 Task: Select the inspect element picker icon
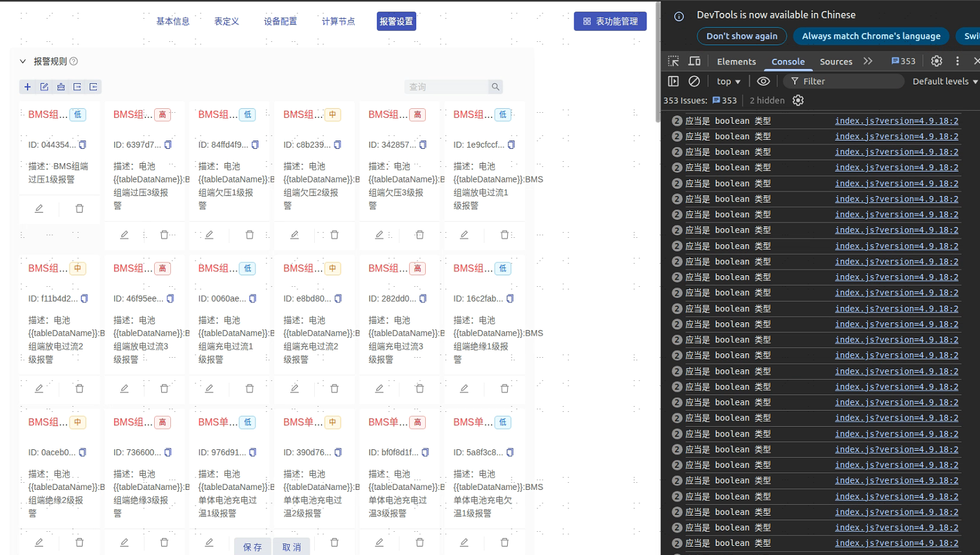(x=674, y=61)
